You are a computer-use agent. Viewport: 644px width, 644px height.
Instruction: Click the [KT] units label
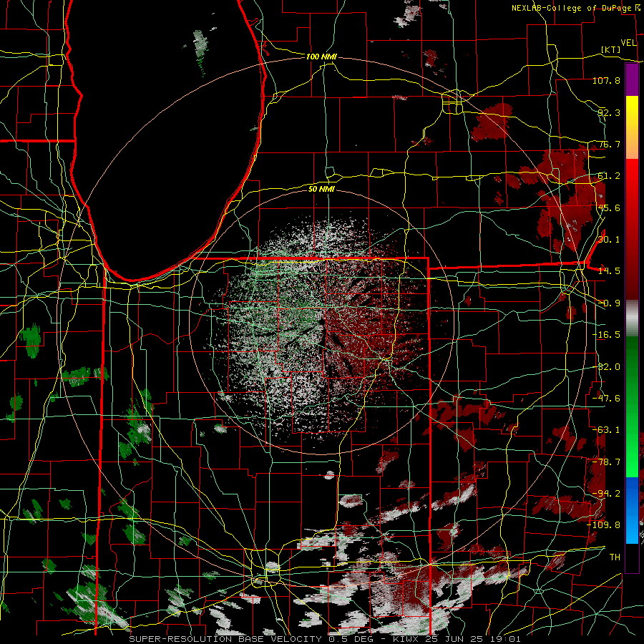611,49
